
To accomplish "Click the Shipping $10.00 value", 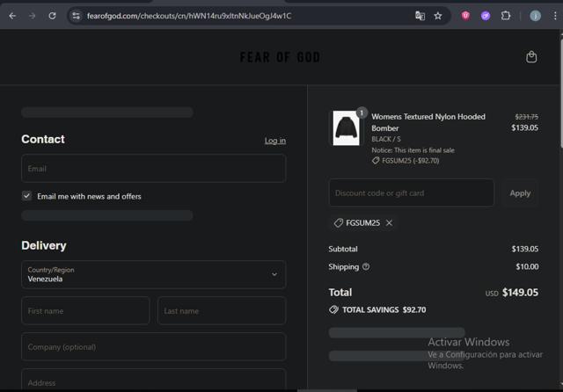I will (527, 266).
